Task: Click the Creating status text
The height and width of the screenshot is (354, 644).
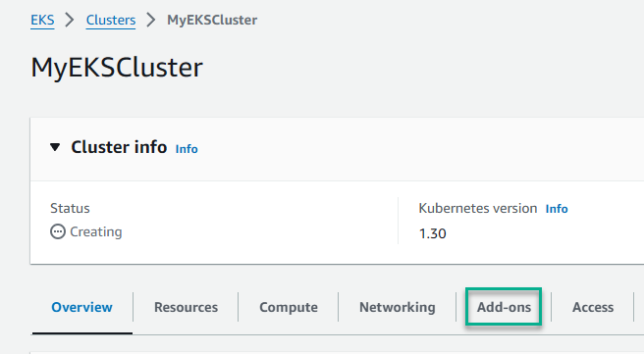Action: coord(95,231)
